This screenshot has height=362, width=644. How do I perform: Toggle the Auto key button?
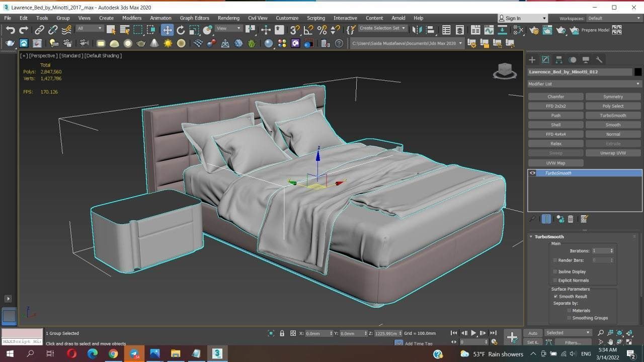[x=533, y=333]
